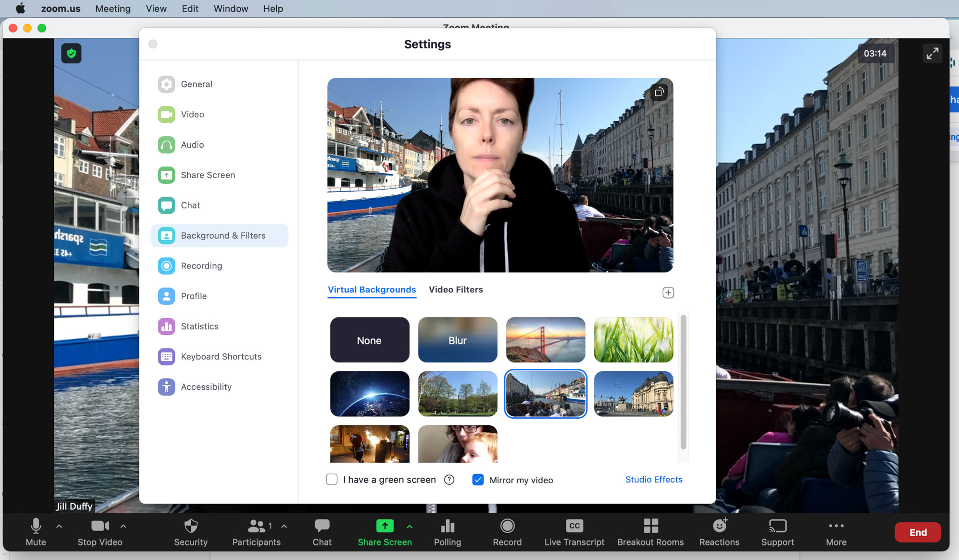Open Recording settings section
959x560 pixels.
[x=219, y=266]
